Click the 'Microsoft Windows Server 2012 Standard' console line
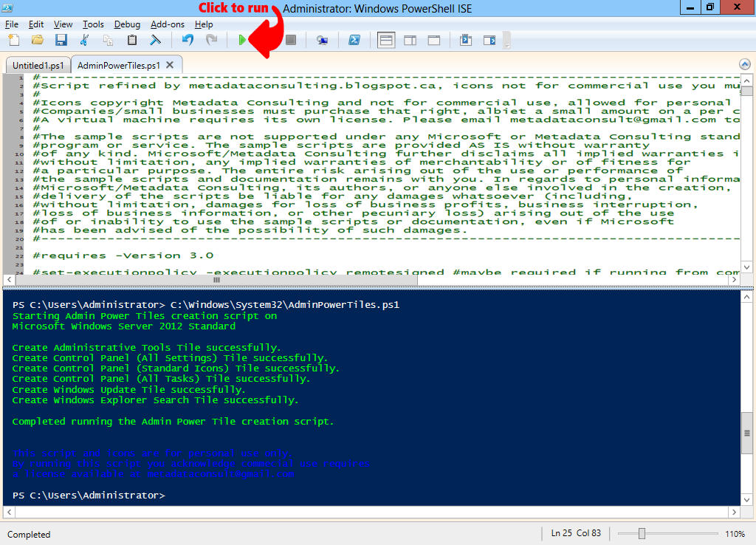 124,326
